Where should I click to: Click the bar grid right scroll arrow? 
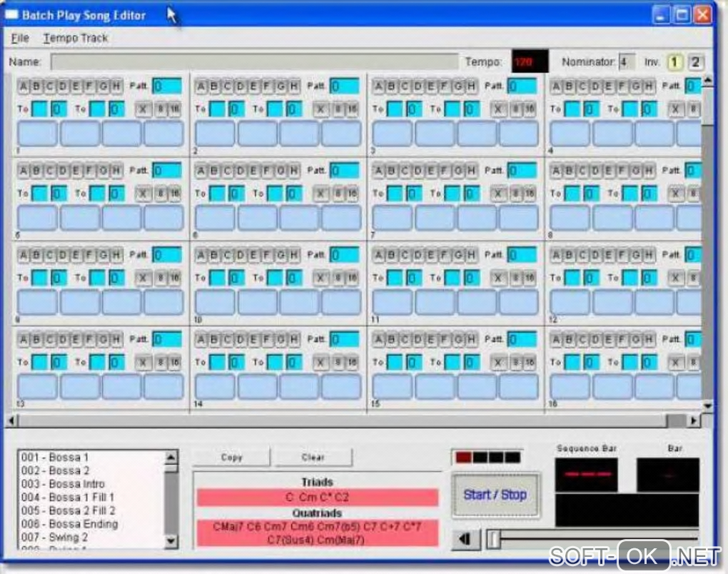tap(694, 421)
